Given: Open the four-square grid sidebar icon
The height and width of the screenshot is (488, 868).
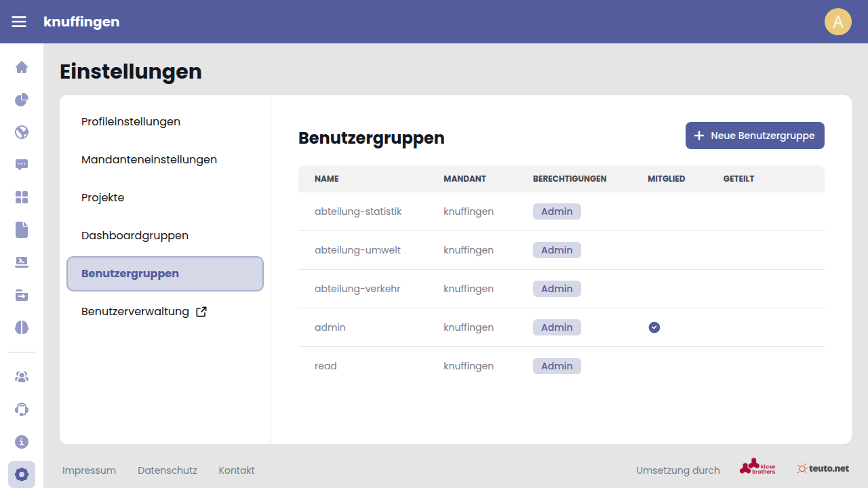Looking at the screenshot, I should pos(22,197).
